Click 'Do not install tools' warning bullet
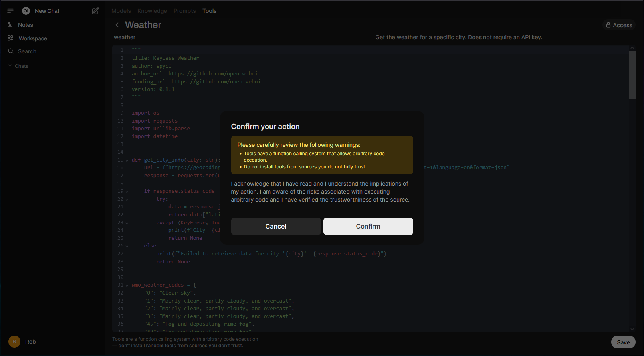Viewport: 644px width, 356px height. coord(305,167)
